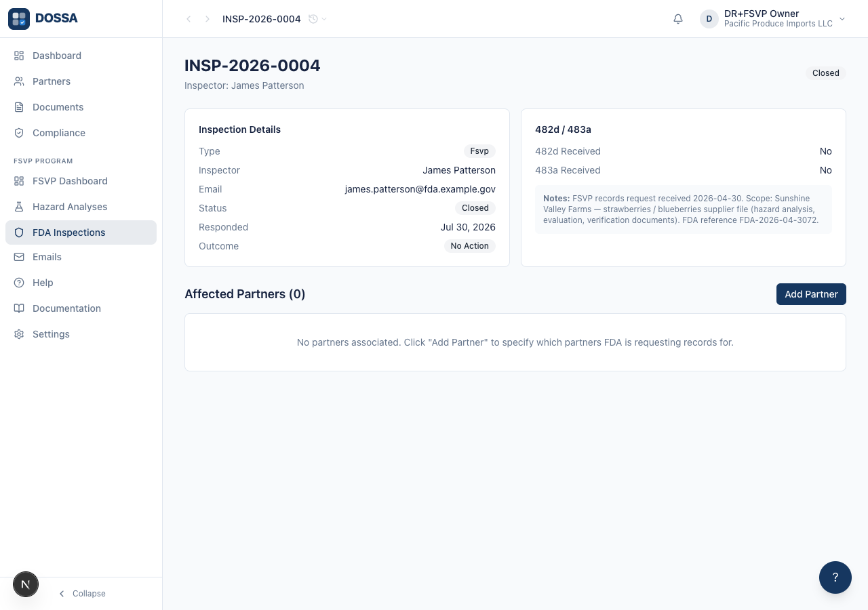The image size is (868, 610).
Task: Go back with the left arrow
Action: [x=189, y=19]
